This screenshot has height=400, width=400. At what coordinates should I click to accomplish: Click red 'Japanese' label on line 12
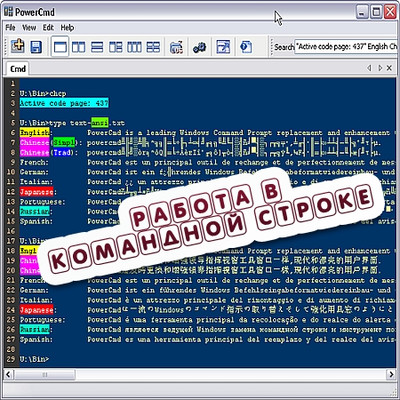pos(36,192)
